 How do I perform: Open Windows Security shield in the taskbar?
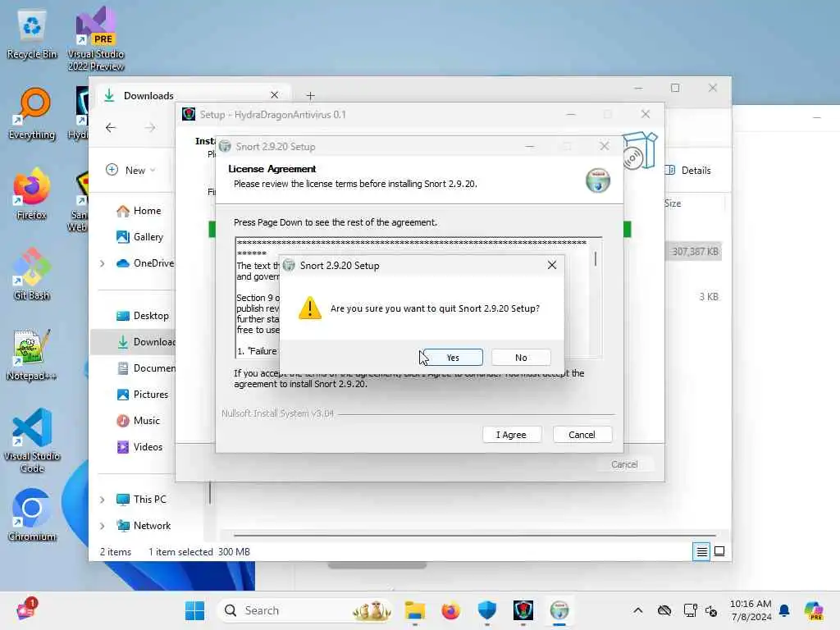coord(487,610)
